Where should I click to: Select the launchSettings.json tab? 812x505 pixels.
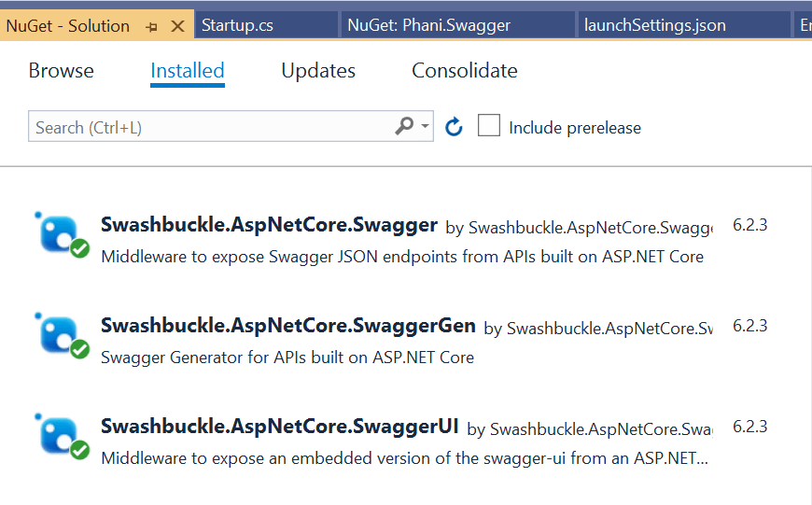[655, 26]
